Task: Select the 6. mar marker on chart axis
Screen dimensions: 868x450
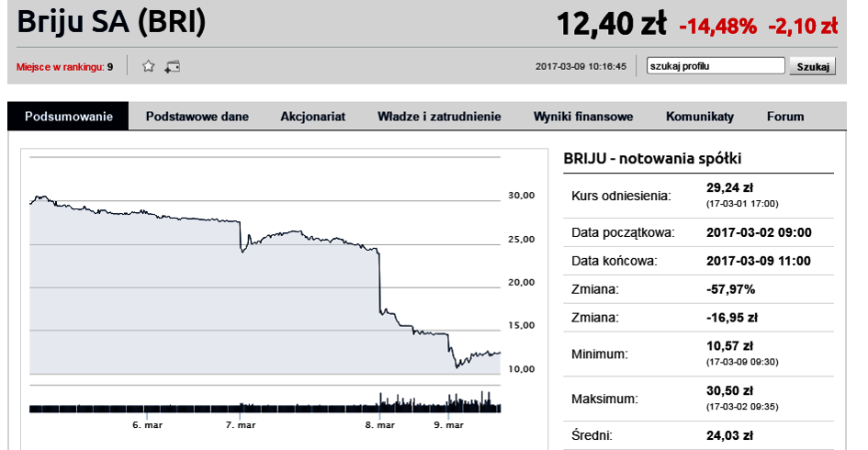Action: tap(147, 425)
